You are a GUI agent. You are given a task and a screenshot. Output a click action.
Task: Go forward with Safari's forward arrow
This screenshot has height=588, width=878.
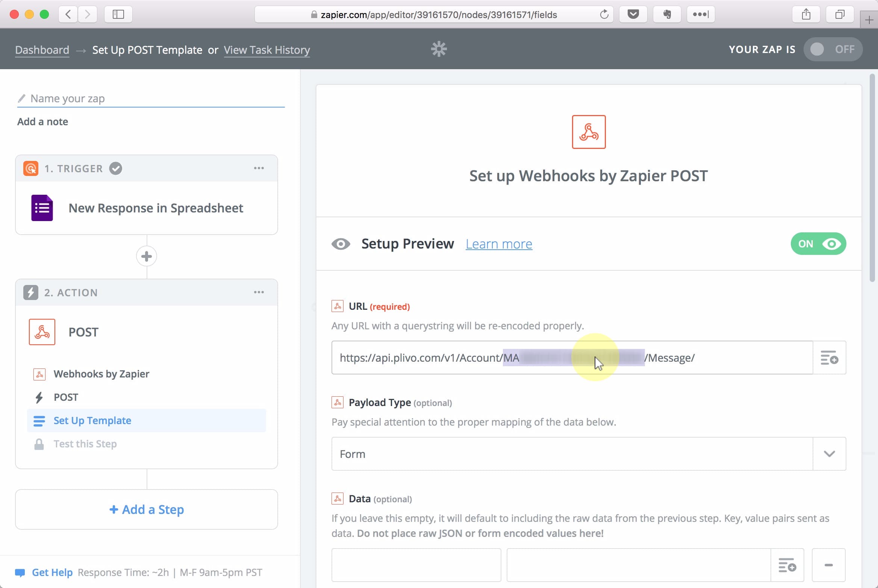(x=88, y=14)
